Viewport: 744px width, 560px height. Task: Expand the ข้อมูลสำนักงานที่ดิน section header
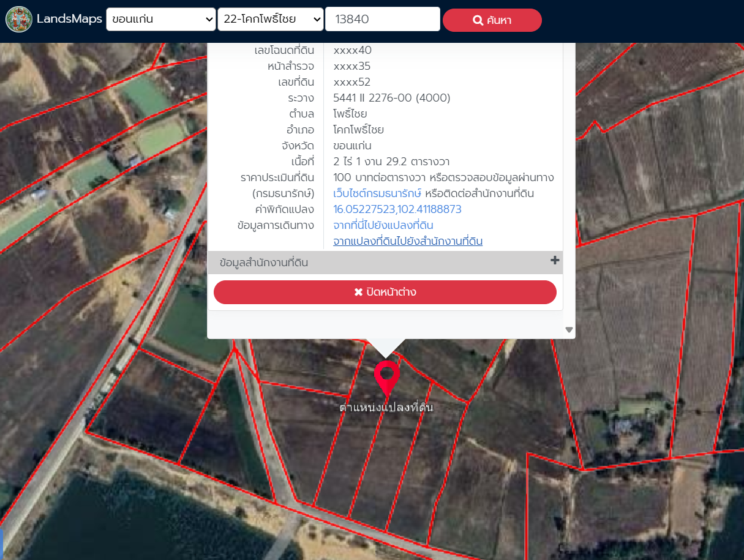(x=263, y=263)
